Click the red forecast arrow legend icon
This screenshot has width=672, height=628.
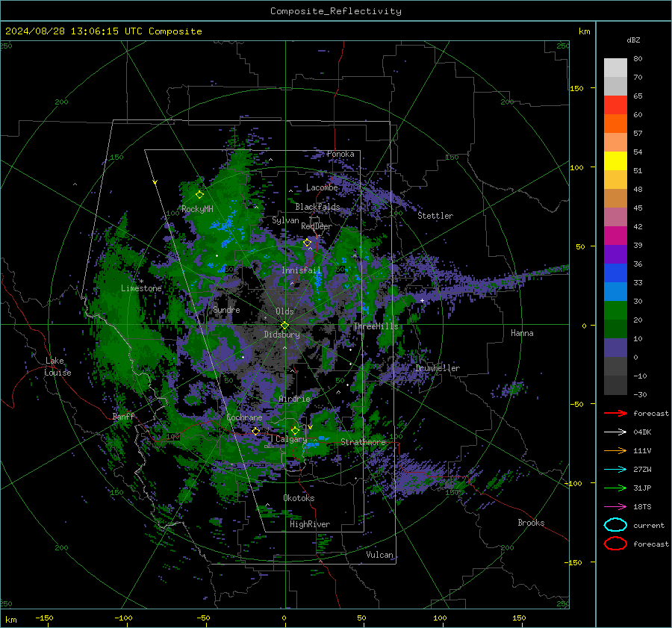[615, 413]
